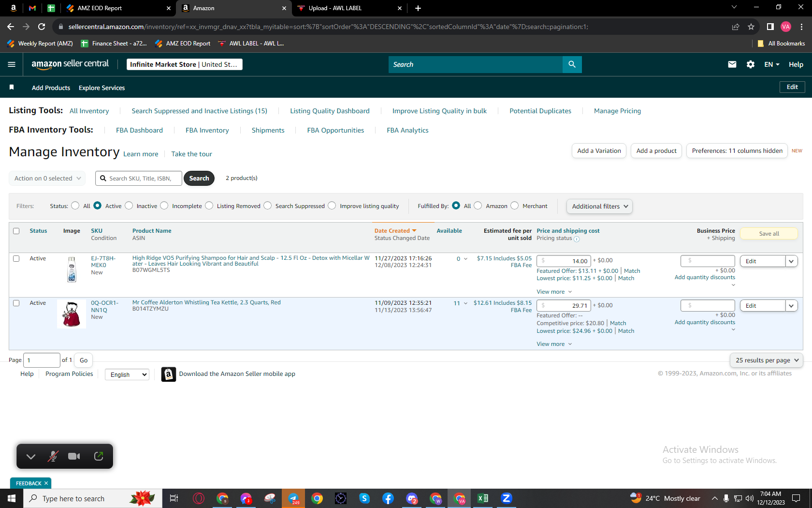Sort by the Date Created column header
This screenshot has height=508, width=812.
395,231
